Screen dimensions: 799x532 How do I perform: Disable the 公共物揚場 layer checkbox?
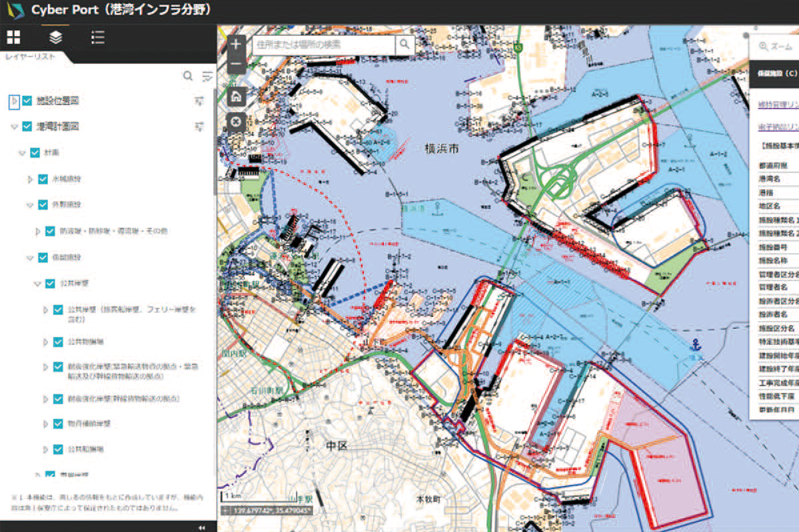pos(58,342)
